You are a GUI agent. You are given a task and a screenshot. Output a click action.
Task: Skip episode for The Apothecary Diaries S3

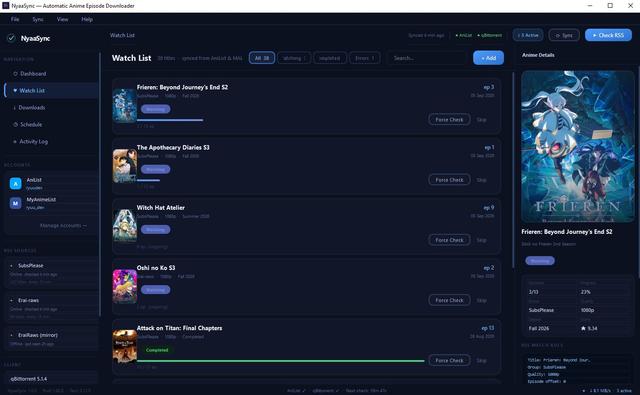click(482, 180)
